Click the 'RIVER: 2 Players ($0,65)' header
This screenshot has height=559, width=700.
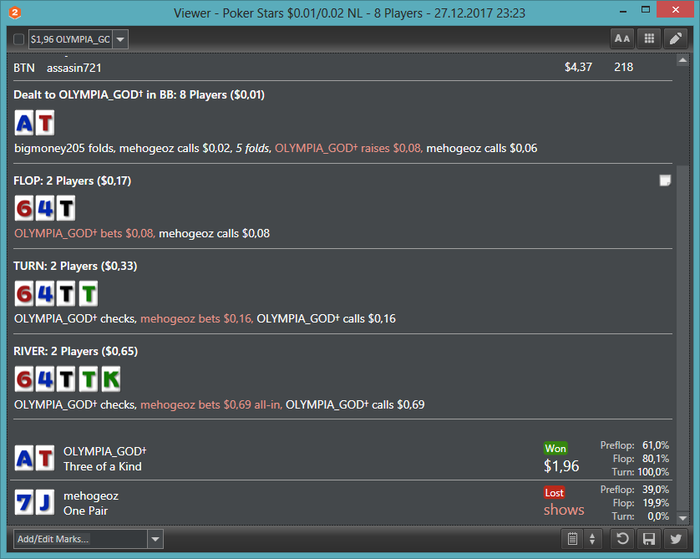pyautogui.click(x=75, y=351)
